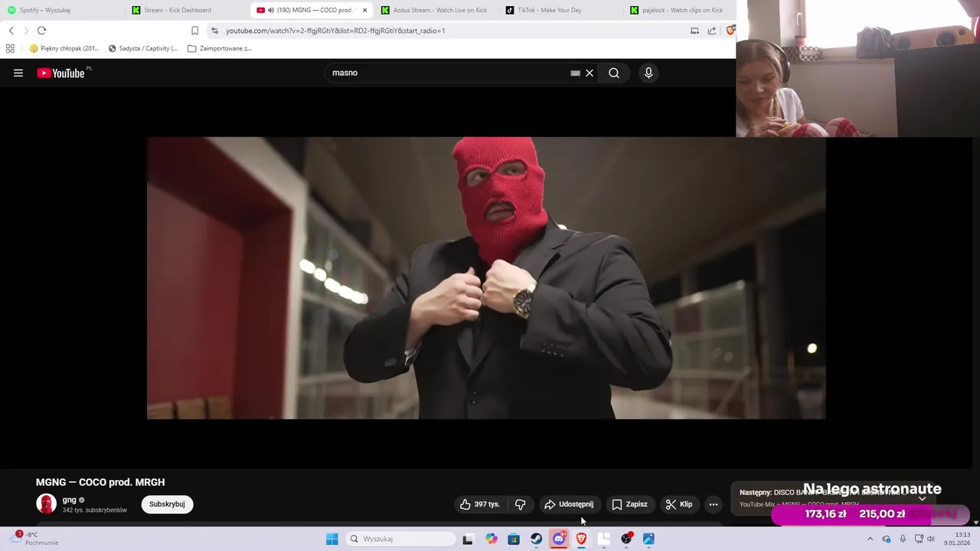Open the network display tray icon
Screen dimensions: 980x551
coord(919,539)
